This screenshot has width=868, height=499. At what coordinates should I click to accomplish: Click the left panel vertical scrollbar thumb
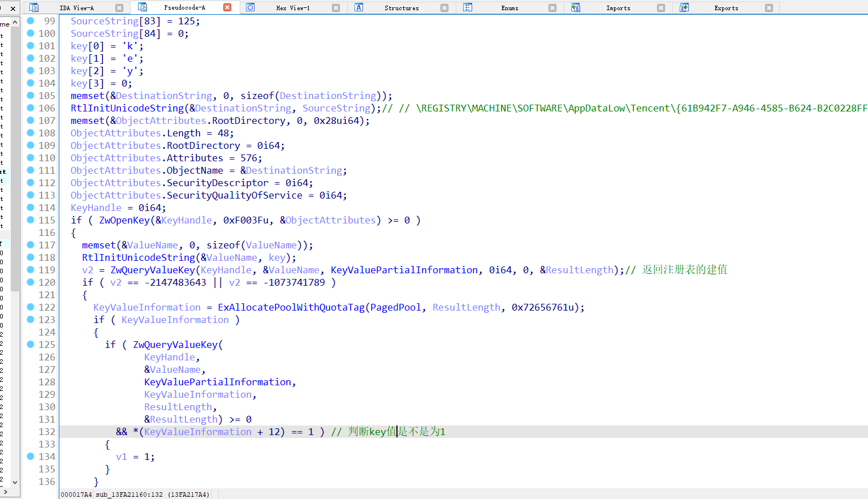15,158
